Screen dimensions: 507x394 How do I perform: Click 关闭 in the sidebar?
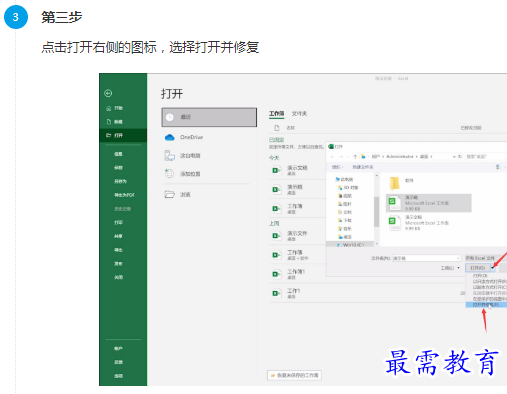[x=118, y=277]
